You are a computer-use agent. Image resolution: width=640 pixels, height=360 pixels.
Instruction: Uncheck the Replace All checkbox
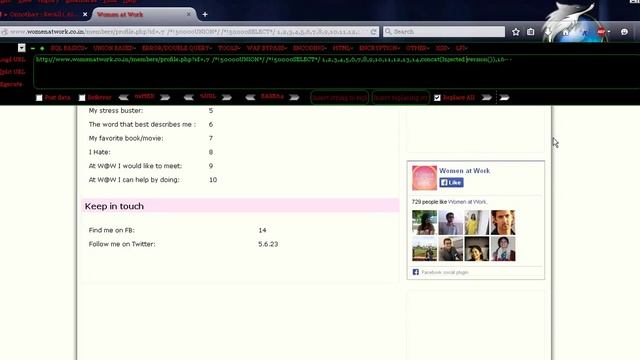tap(437, 98)
